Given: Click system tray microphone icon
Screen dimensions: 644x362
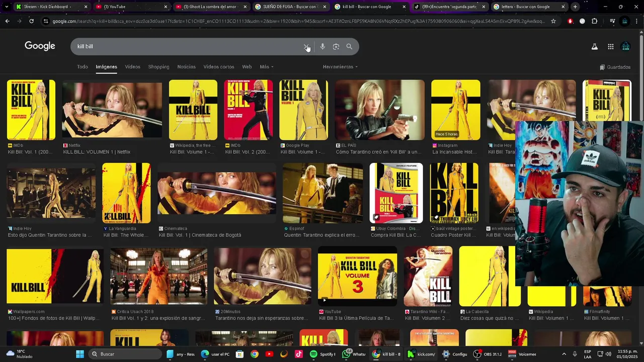Looking at the screenshot, I should coord(575,354).
